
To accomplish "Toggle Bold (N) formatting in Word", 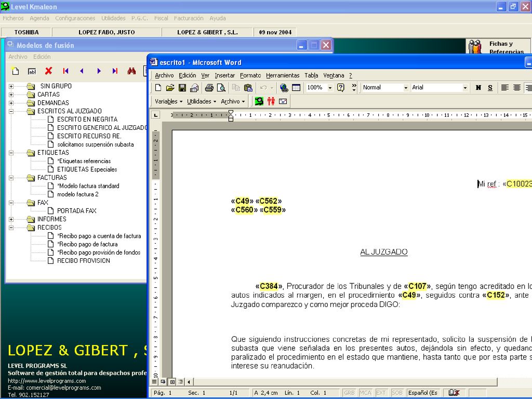I will [x=478, y=87].
